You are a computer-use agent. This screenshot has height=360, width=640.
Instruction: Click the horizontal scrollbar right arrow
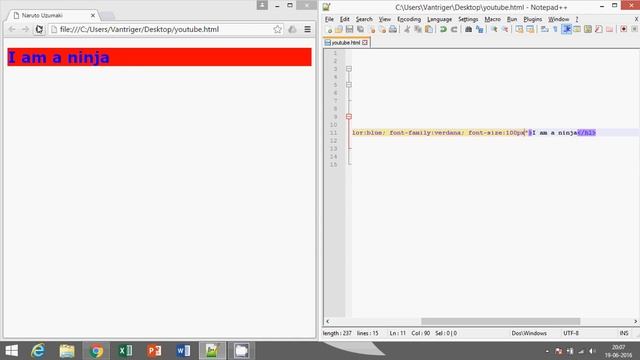pyautogui.click(x=636, y=321)
